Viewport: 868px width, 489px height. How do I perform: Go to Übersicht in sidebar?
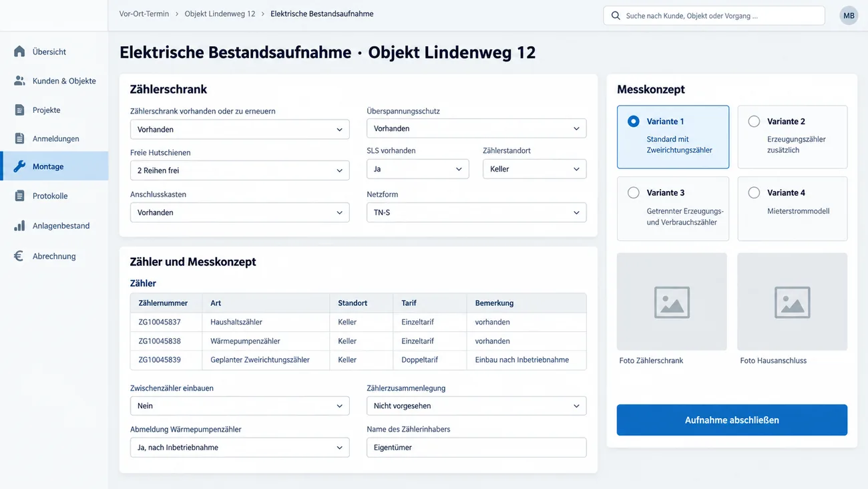pyautogui.click(x=54, y=51)
